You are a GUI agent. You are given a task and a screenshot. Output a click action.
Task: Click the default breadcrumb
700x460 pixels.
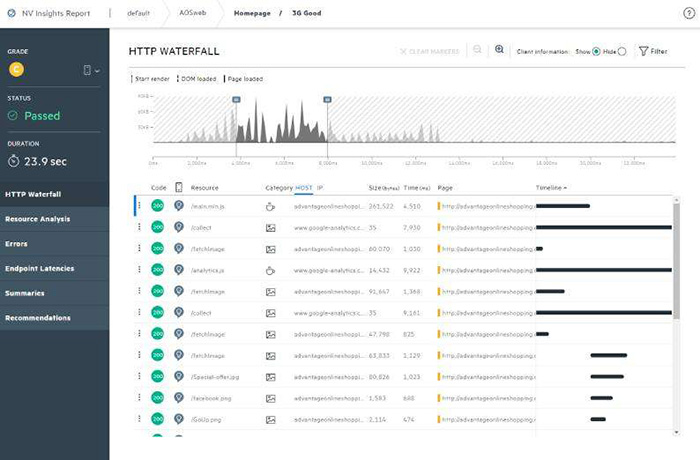tap(138, 13)
